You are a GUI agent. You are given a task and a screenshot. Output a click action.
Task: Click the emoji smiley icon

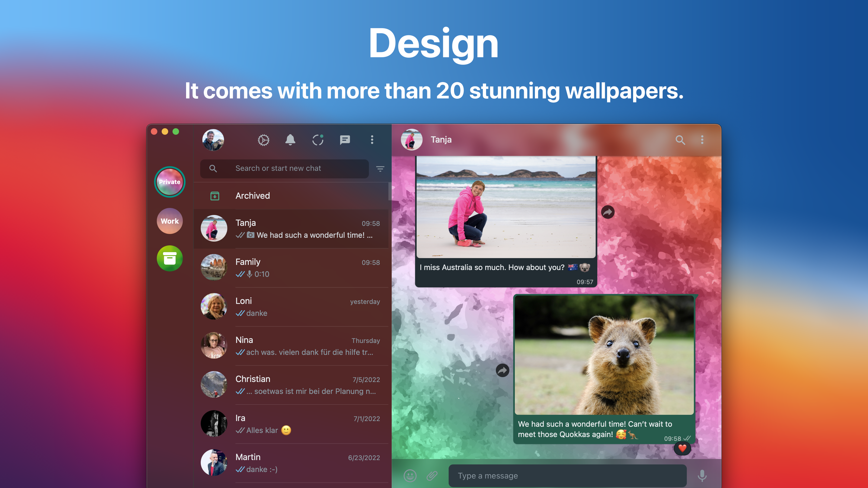pyautogui.click(x=410, y=476)
